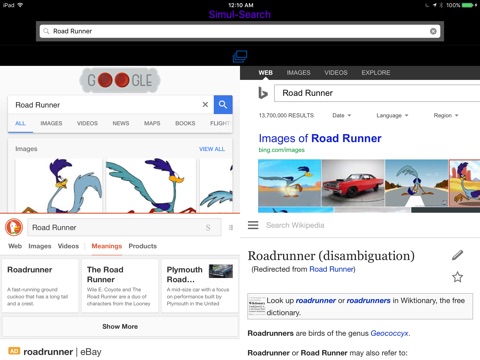Switch to Bing's IMAGES tab
The image size is (480, 360).
(x=298, y=73)
